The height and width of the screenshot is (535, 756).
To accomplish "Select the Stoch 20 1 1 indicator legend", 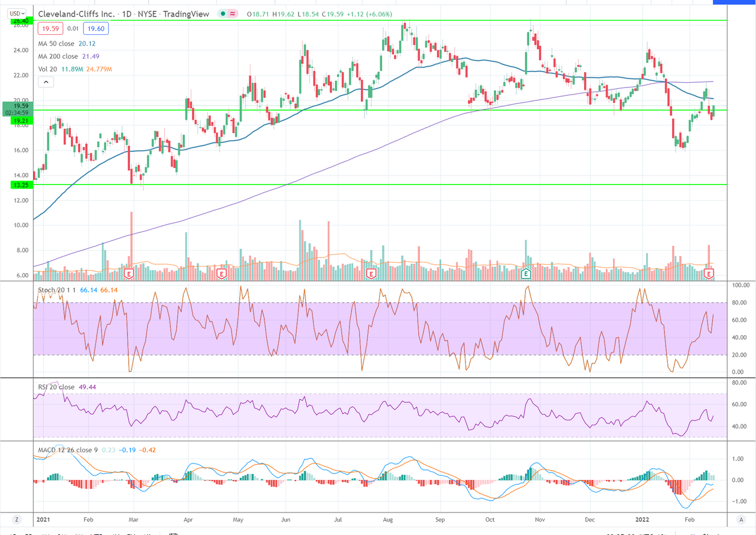I will point(58,290).
